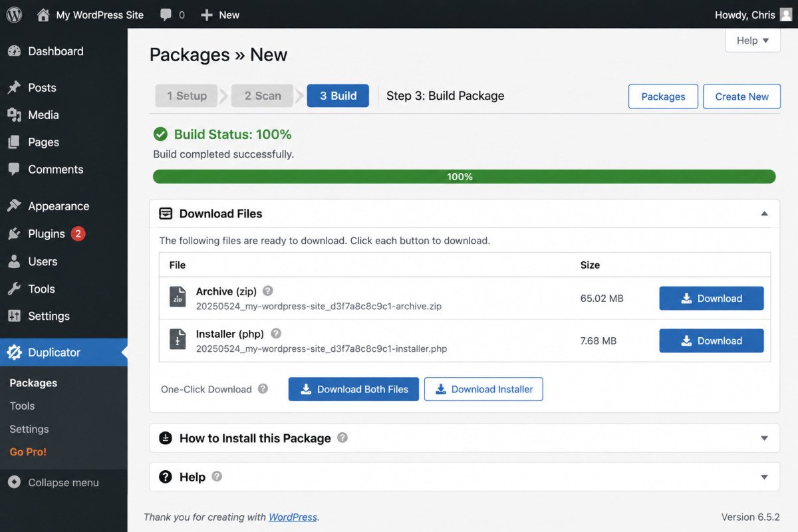798x532 pixels.
Task: Click the Media icon in sidebar
Action: pyautogui.click(x=14, y=115)
